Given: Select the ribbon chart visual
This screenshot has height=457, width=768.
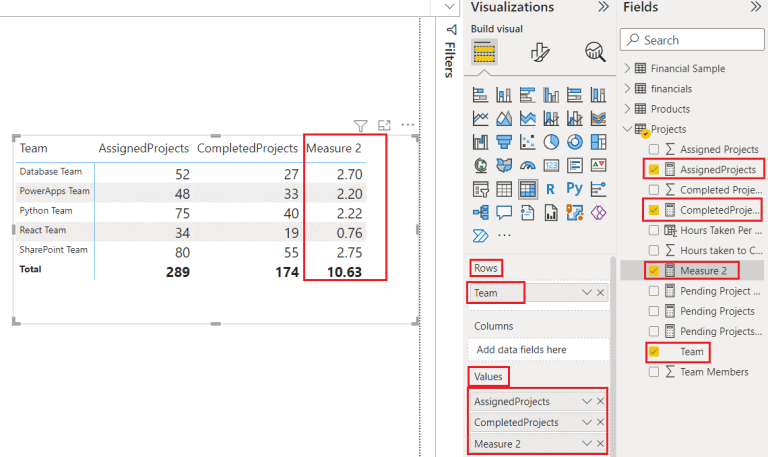Looking at the screenshot, I should coord(599,118).
